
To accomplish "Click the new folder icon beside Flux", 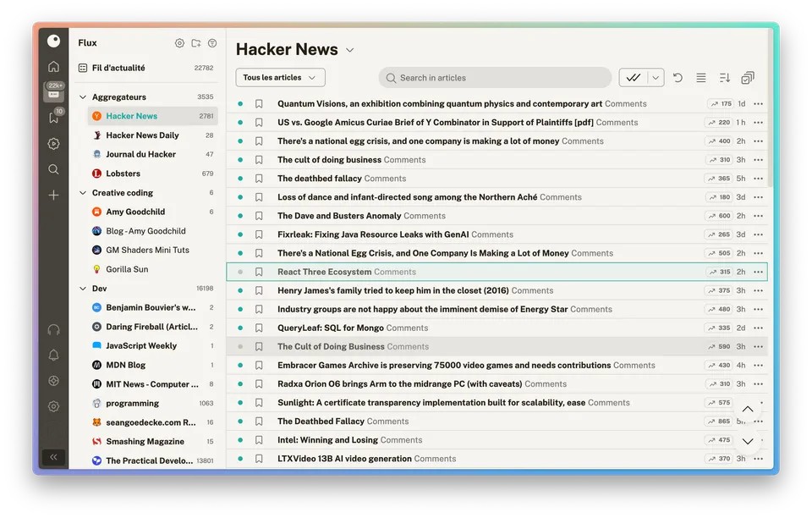I will tap(195, 43).
